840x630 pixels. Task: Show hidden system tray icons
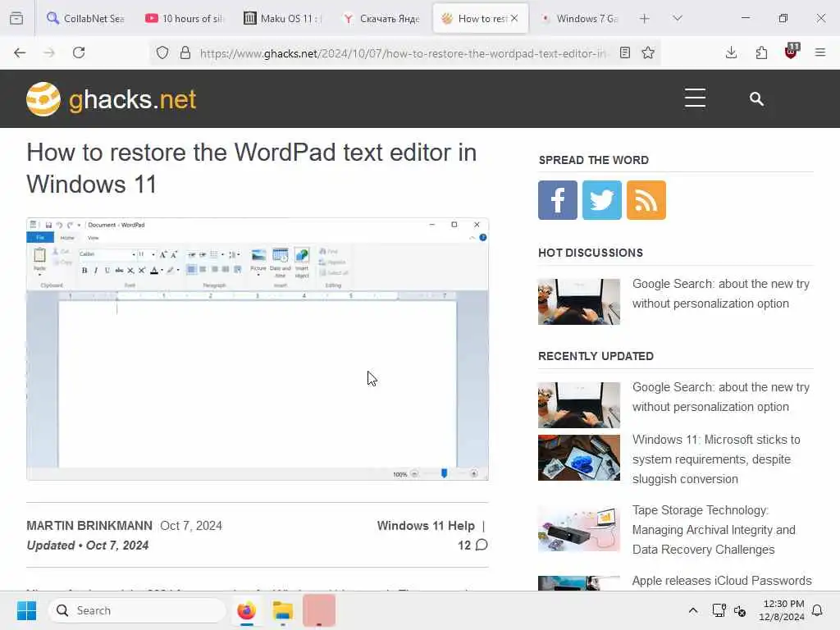pos(692,610)
